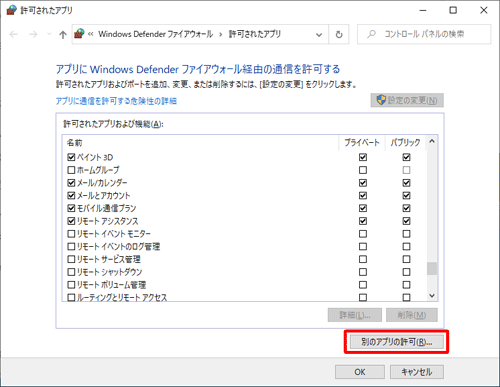
Task: Maximize the 許可されたアプリ window
Action: click(453, 10)
